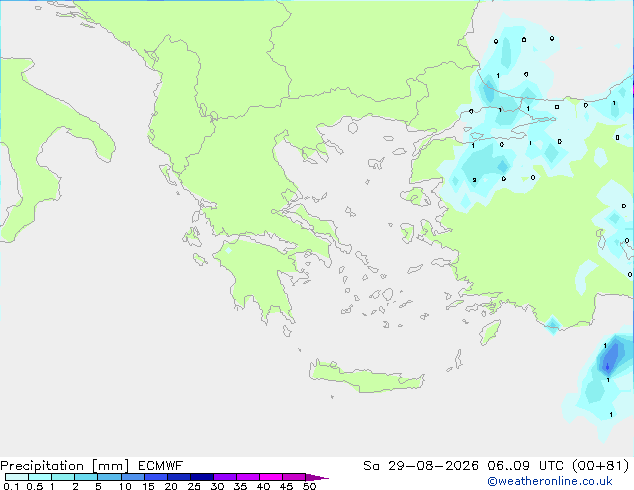Click the Peloponnese peninsula on the map
This screenshot has height=490, width=634.
point(259,279)
